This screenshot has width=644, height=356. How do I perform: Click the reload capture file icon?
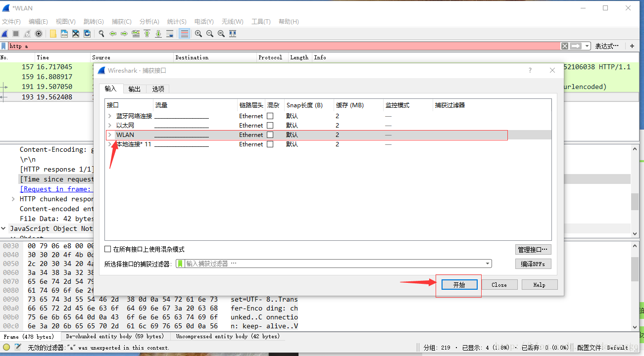coord(87,34)
